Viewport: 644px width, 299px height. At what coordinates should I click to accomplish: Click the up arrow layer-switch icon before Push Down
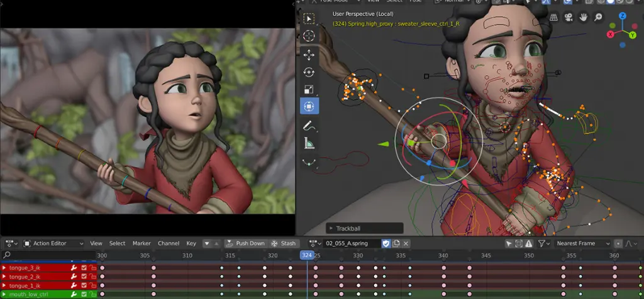216,243
